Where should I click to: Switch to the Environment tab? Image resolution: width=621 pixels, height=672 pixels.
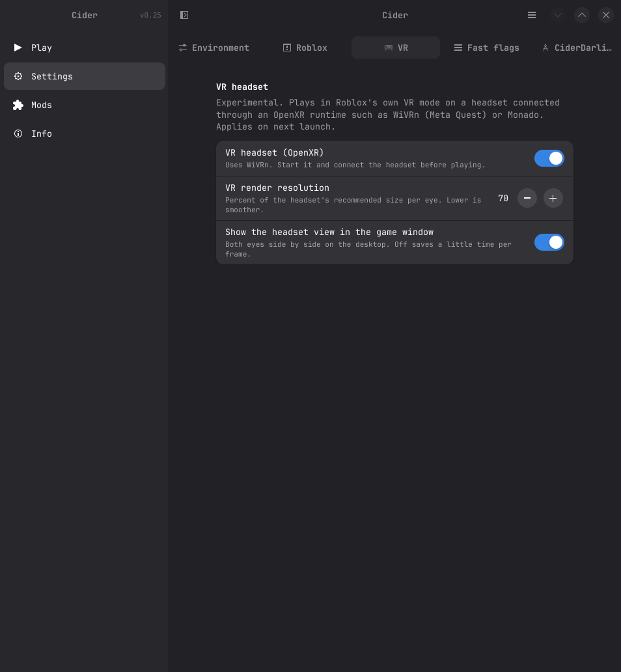click(x=214, y=48)
